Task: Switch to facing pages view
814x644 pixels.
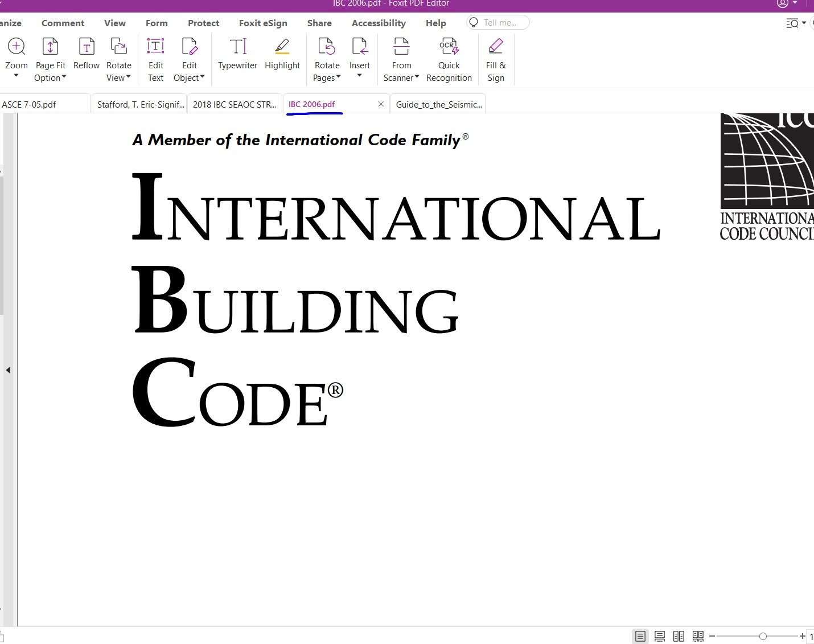Action: tap(679, 636)
